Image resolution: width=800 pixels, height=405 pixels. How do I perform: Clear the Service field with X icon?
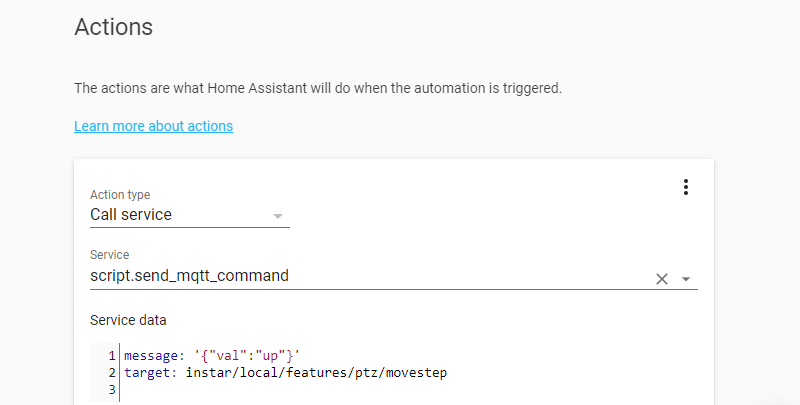point(661,279)
